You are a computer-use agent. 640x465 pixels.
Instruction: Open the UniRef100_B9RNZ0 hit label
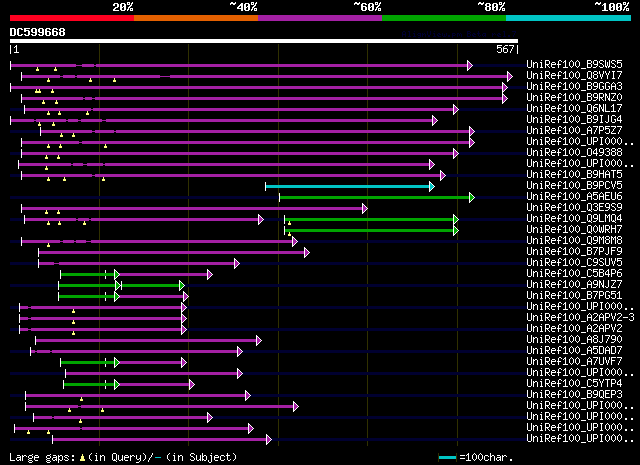point(574,97)
